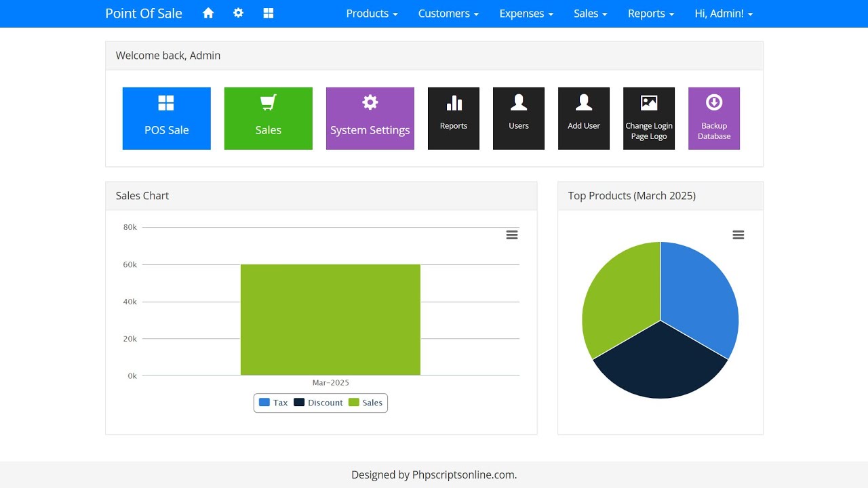Open the Reports tile
This screenshot has height=488, width=868.
point(454,119)
